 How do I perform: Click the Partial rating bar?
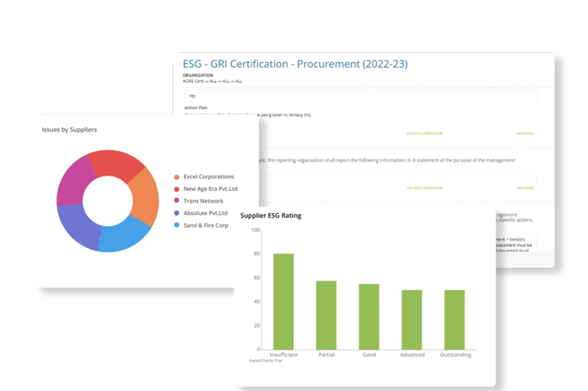pyautogui.click(x=326, y=315)
